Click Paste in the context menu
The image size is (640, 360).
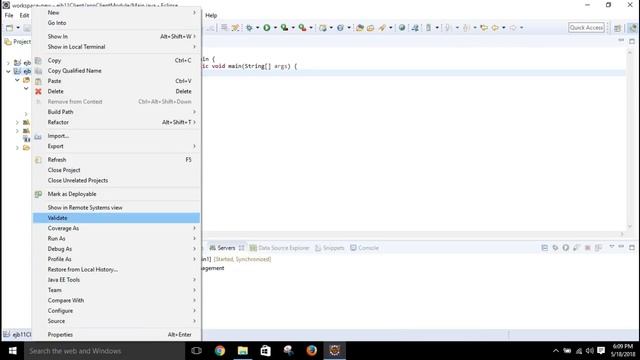pos(116,81)
